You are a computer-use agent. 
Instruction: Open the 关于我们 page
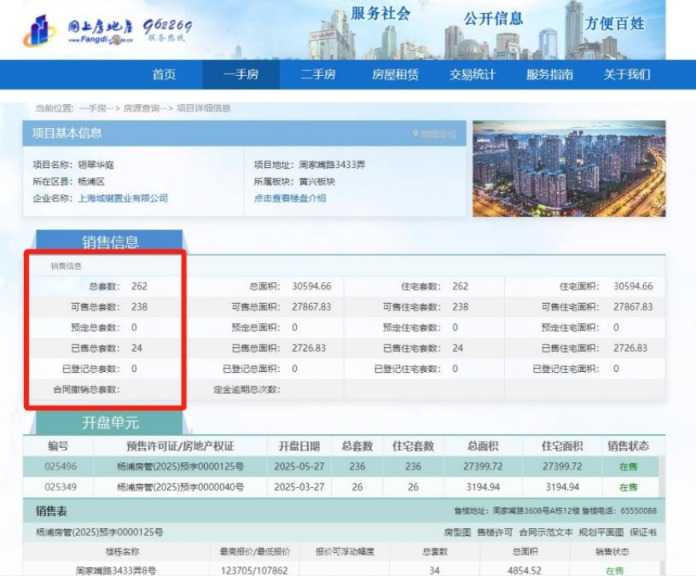click(x=627, y=75)
